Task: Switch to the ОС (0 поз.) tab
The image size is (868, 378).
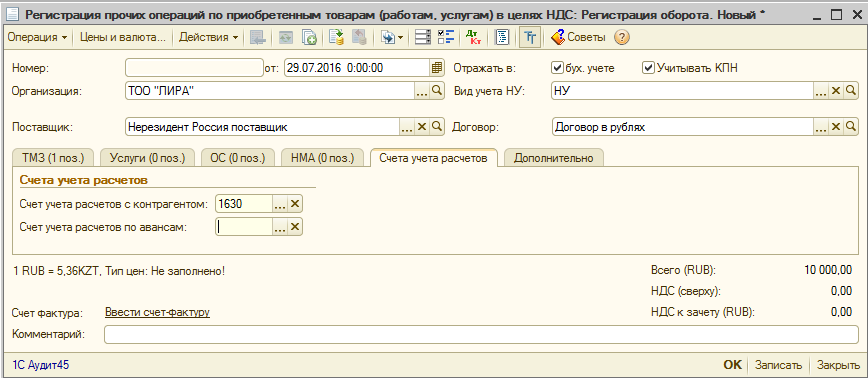Action: click(x=238, y=158)
